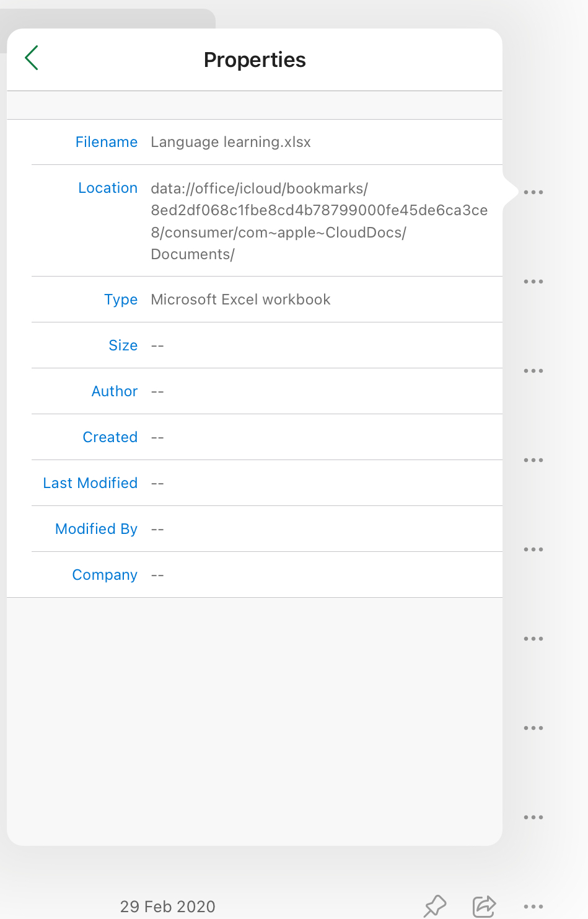Tap the Filename label
The width and height of the screenshot is (588, 919).
107,142
